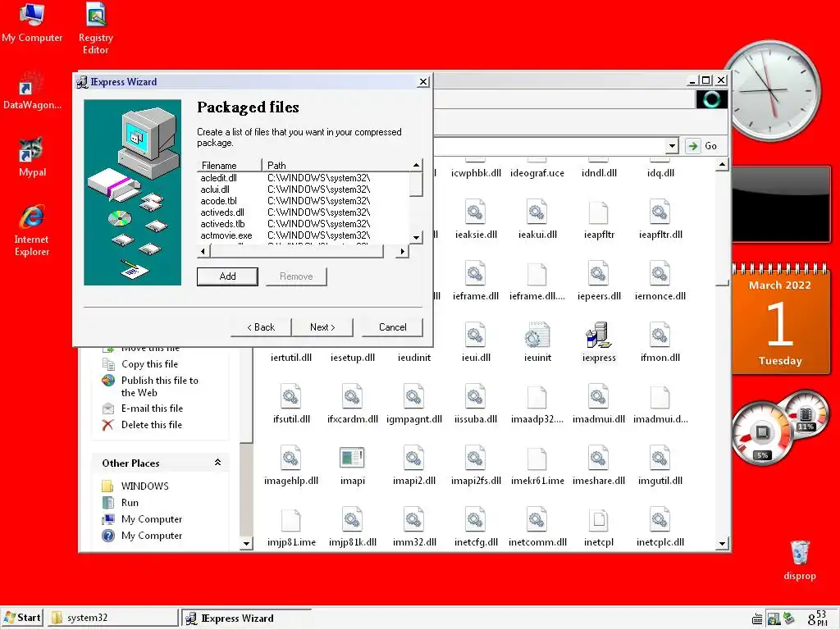The width and height of the screenshot is (840, 630).
Task: Click the Explorer file pane up scroll arrow
Action: point(722,164)
